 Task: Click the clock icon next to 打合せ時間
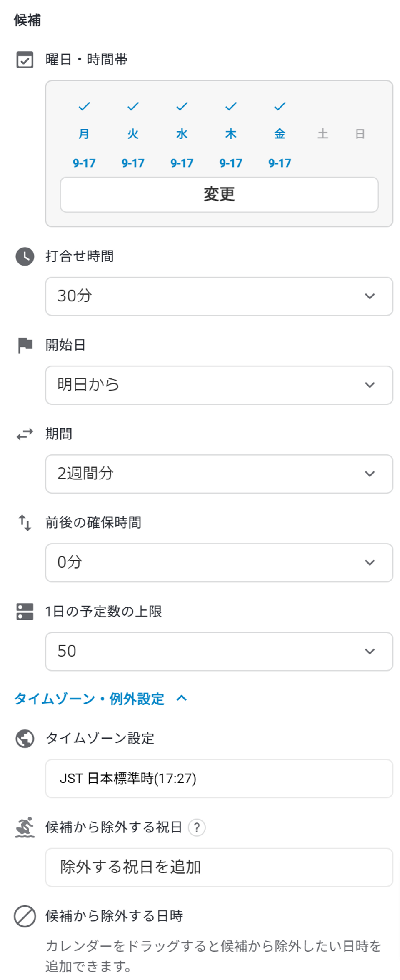(x=25, y=256)
